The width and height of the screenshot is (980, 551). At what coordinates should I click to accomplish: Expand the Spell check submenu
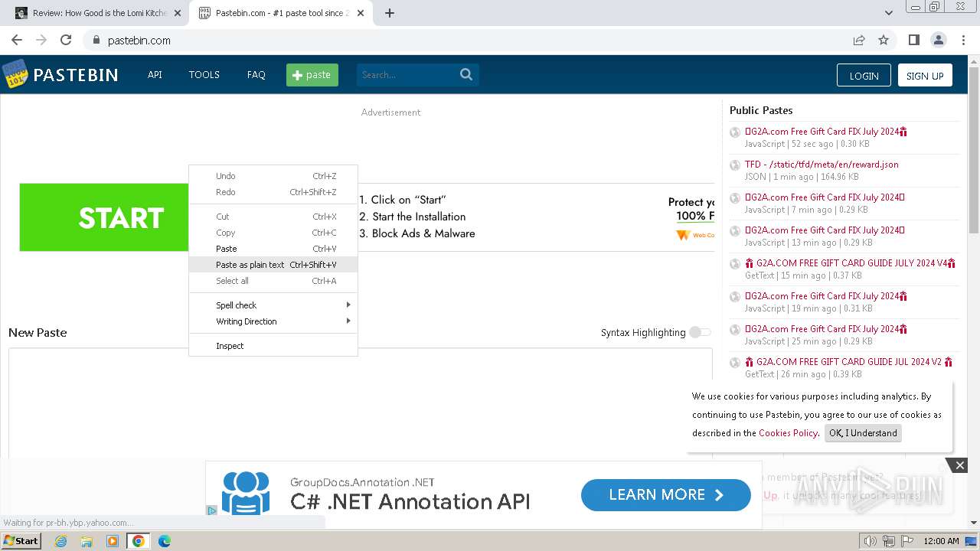[x=273, y=305]
